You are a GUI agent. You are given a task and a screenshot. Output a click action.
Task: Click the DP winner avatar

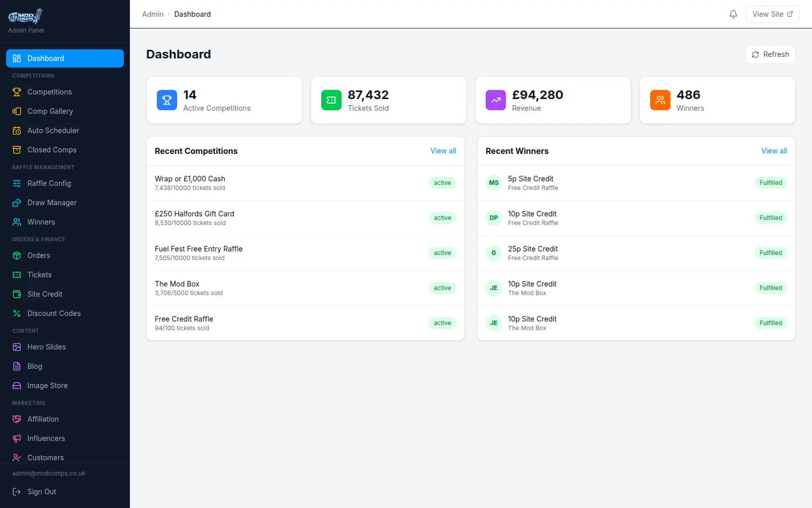pos(494,218)
